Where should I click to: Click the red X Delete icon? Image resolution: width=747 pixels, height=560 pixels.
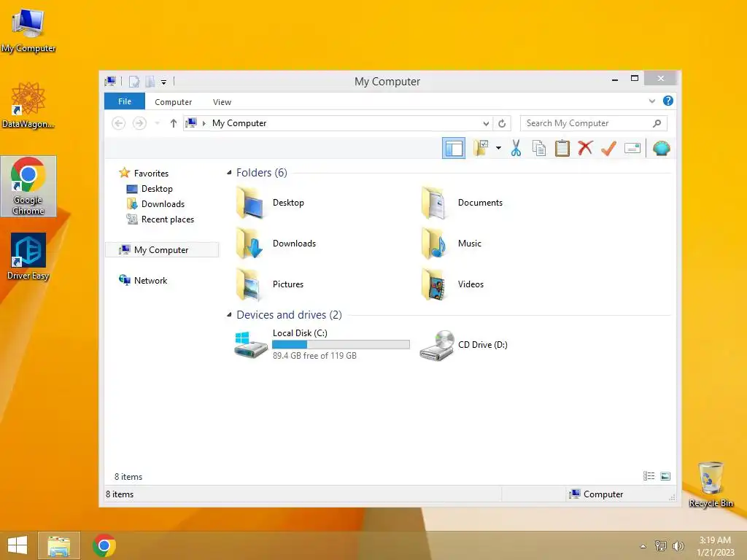click(586, 148)
